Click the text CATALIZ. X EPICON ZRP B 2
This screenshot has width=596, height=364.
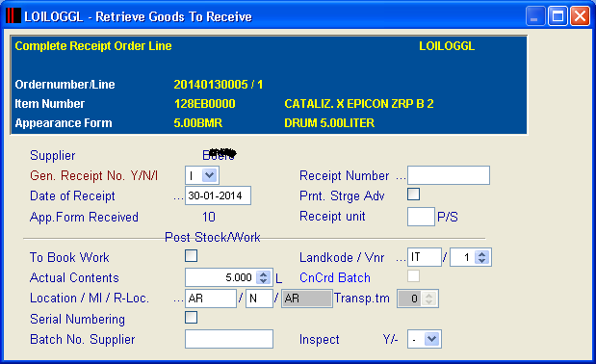click(359, 104)
